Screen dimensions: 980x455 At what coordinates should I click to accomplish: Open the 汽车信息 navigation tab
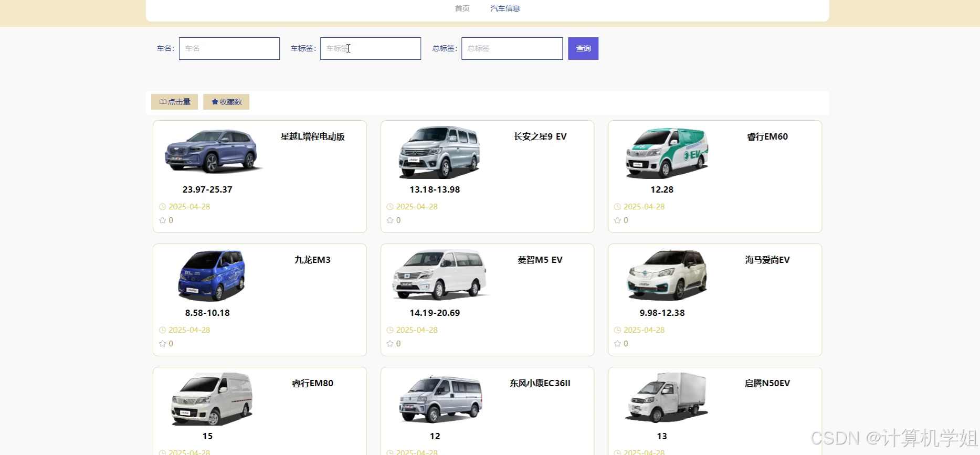pyautogui.click(x=505, y=8)
